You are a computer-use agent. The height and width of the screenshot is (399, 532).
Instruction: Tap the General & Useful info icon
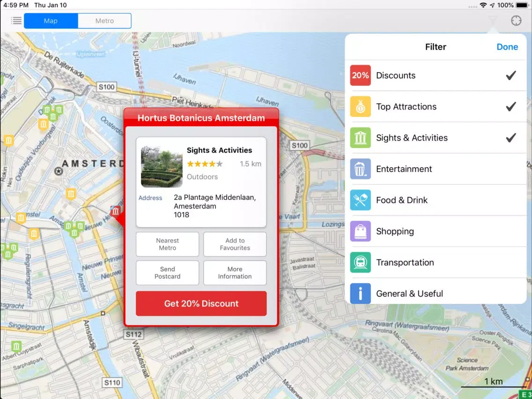click(x=360, y=294)
